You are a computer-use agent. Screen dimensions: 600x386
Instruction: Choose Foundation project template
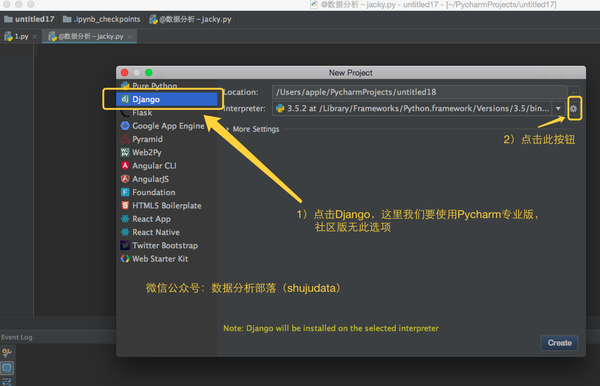tap(167, 192)
